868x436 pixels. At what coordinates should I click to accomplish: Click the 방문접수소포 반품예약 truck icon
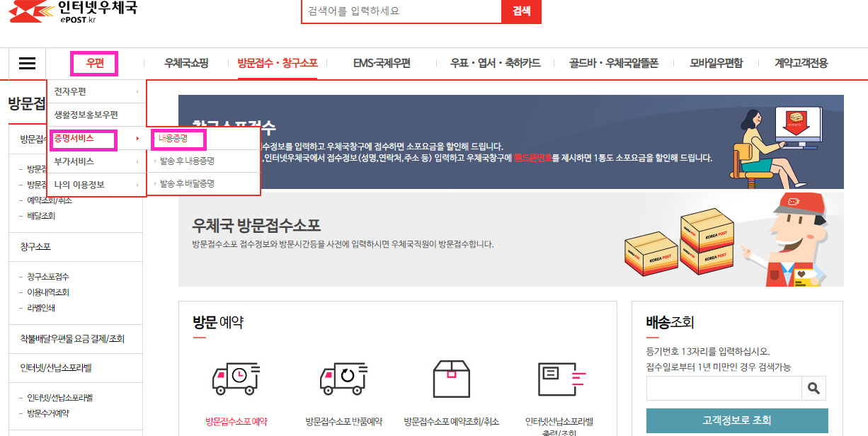tap(344, 379)
